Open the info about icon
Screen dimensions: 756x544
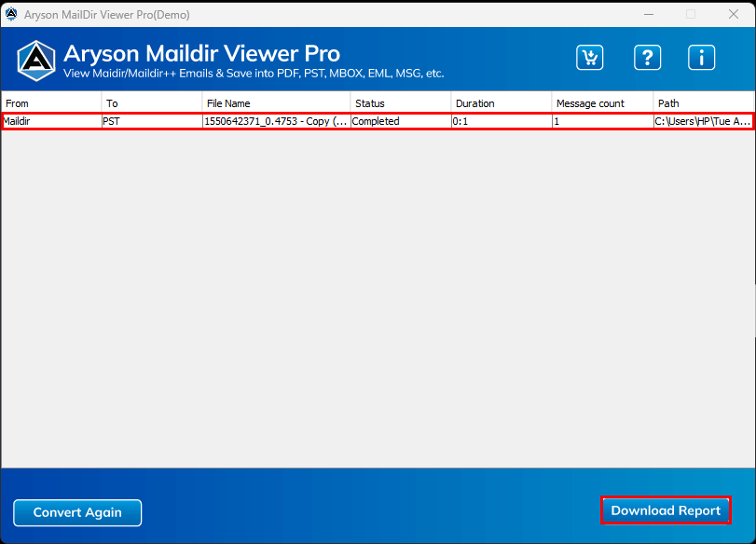pyautogui.click(x=701, y=58)
